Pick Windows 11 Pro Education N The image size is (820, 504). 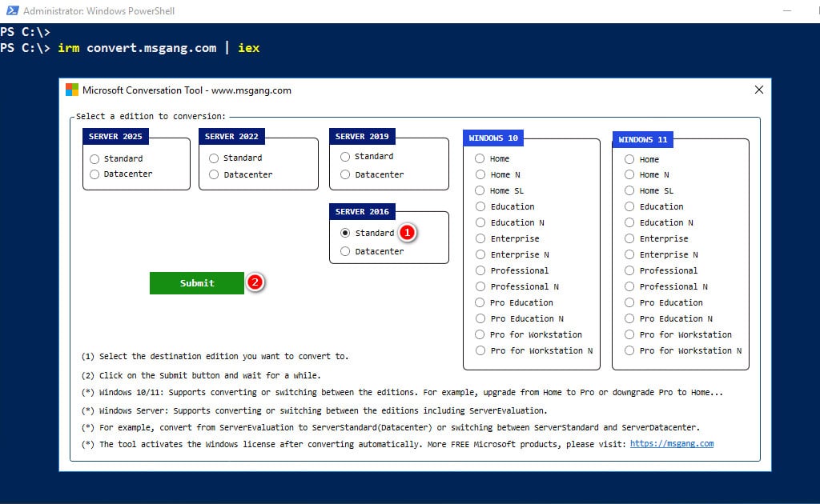tap(629, 318)
